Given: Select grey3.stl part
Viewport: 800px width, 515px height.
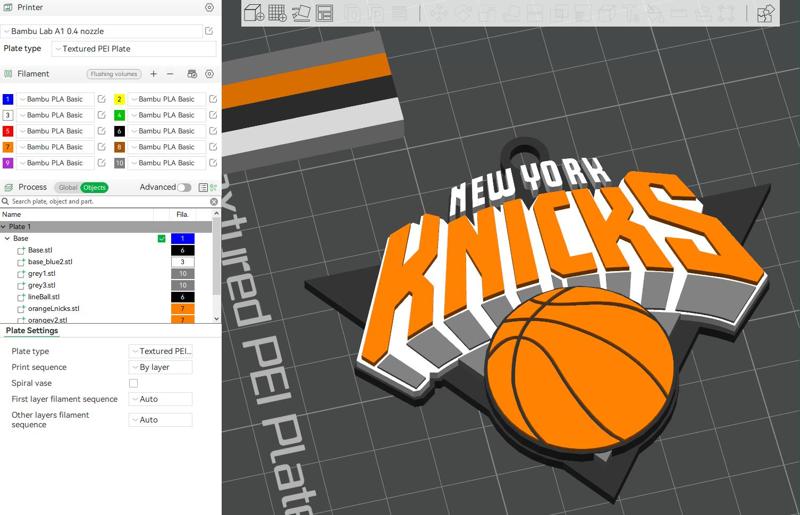Looking at the screenshot, I should coord(41,285).
